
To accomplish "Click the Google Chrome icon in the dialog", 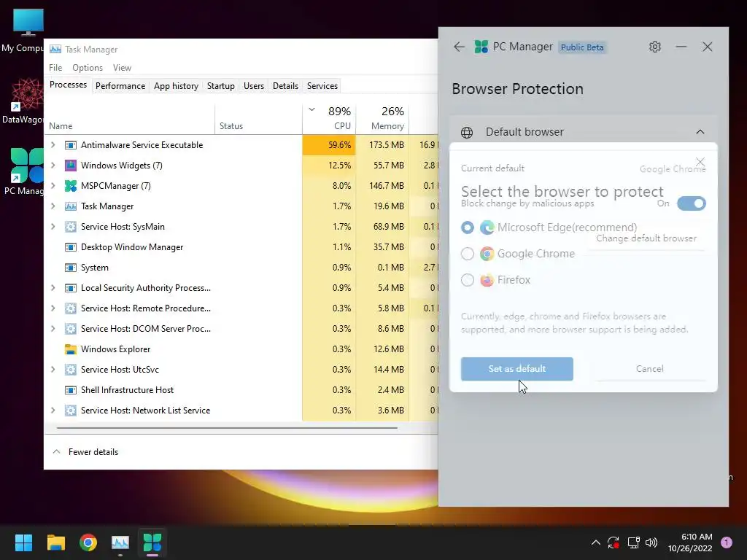I will click(x=487, y=254).
